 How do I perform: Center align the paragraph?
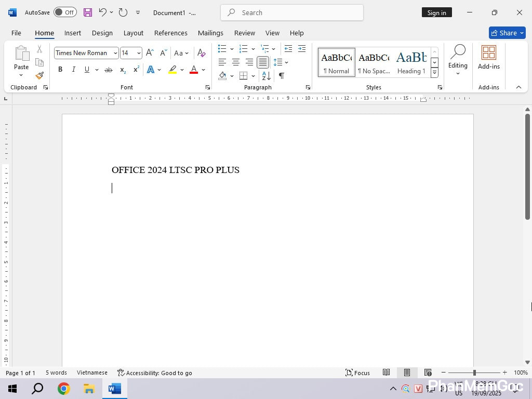236,62
